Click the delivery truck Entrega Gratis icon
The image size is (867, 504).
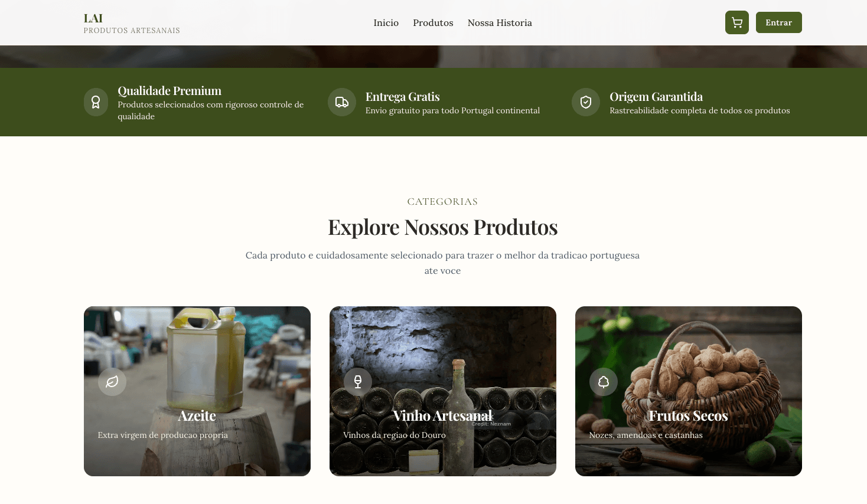pos(342,103)
